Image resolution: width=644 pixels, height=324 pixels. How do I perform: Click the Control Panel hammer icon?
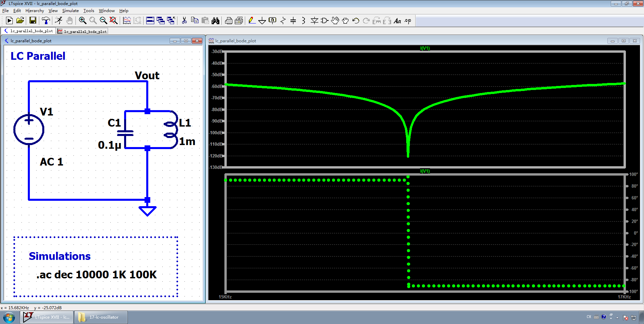(46, 21)
